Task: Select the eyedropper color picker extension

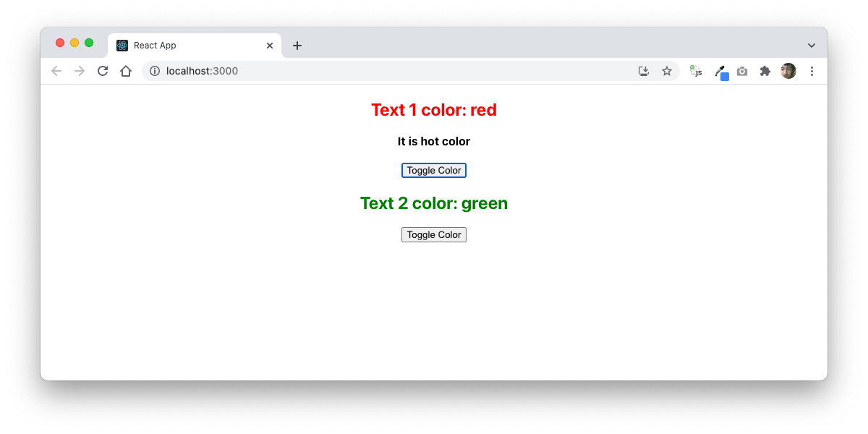Action: tap(718, 70)
